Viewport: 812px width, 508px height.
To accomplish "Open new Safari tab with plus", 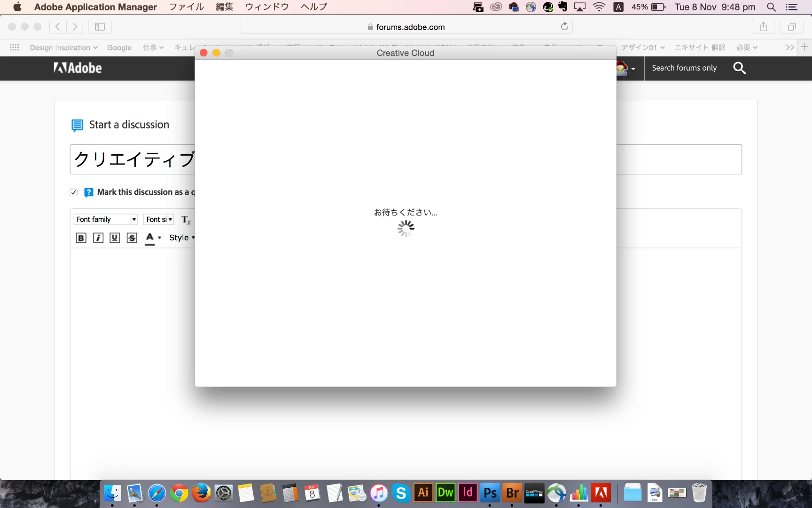I will 804,47.
